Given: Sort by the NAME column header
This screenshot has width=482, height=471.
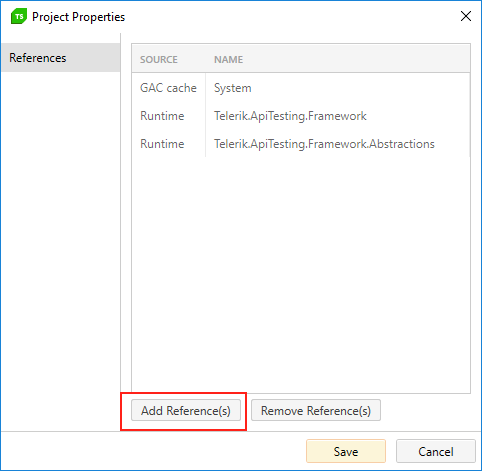Looking at the screenshot, I should 228,60.
